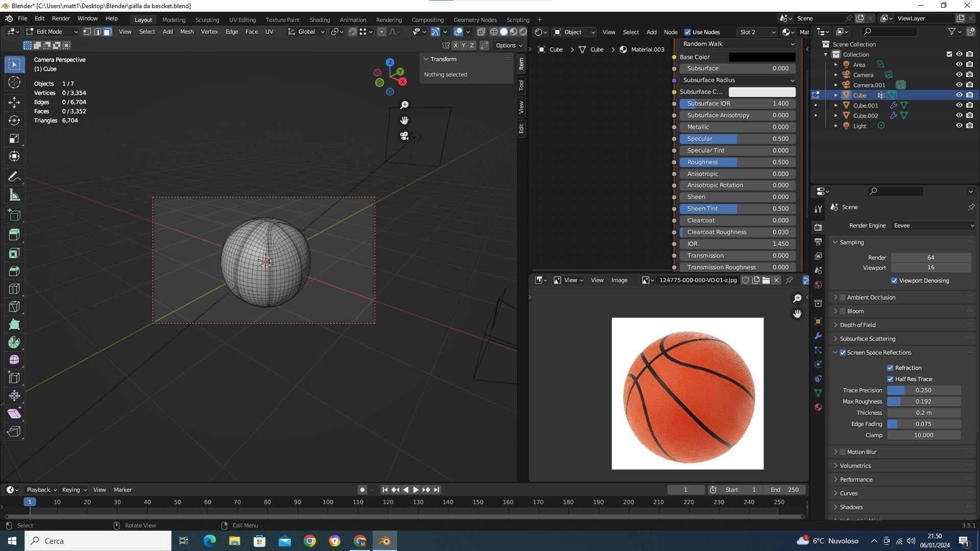This screenshot has width=980, height=551.
Task: Open the World properties tab icon
Action: coord(818,285)
